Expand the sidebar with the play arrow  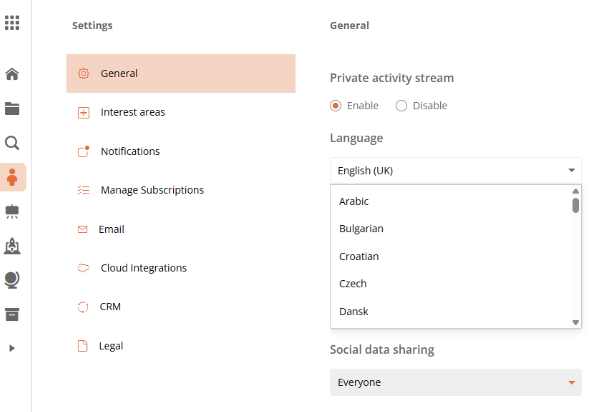click(12, 348)
